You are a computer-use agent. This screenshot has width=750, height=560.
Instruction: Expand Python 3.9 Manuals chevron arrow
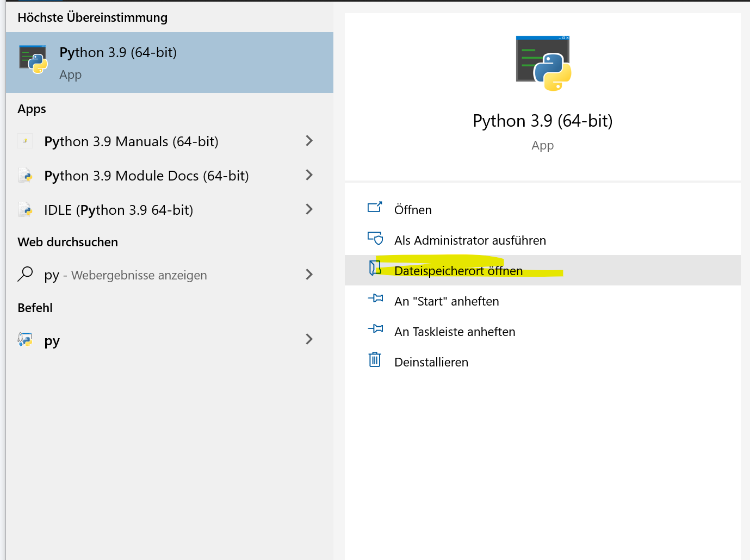pyautogui.click(x=309, y=141)
